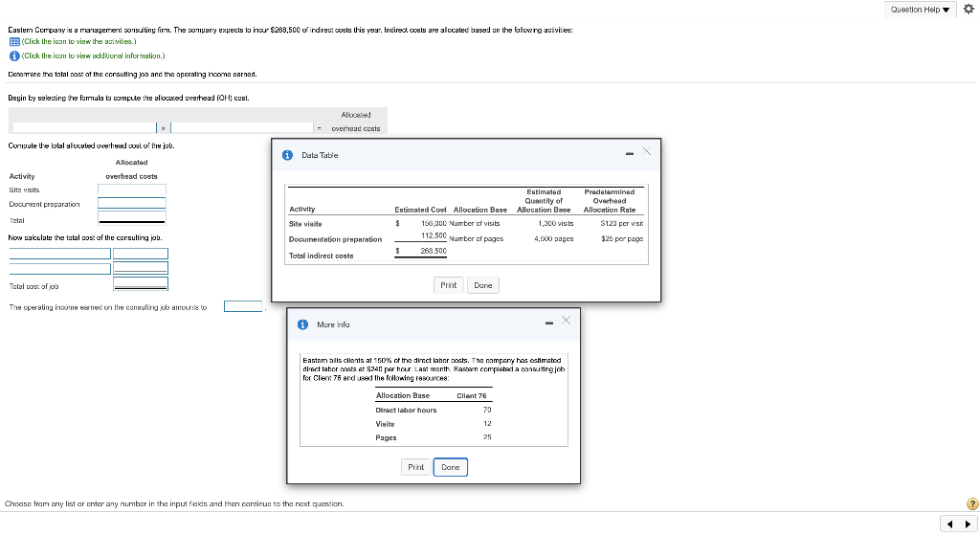This screenshot has height=535, width=980.
Task: Click Total allocated overhead costs field
Action: click(132, 218)
